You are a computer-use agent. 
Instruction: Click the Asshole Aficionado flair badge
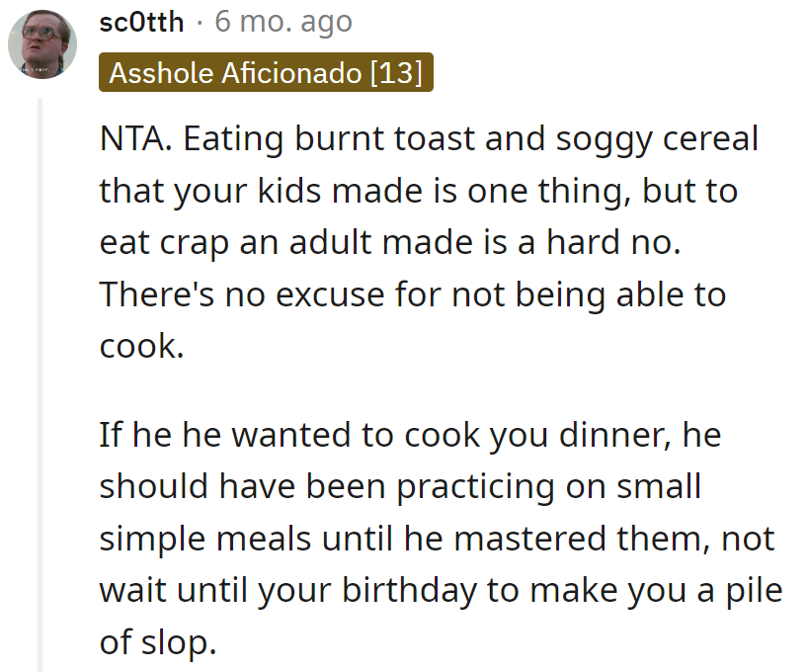(x=265, y=72)
